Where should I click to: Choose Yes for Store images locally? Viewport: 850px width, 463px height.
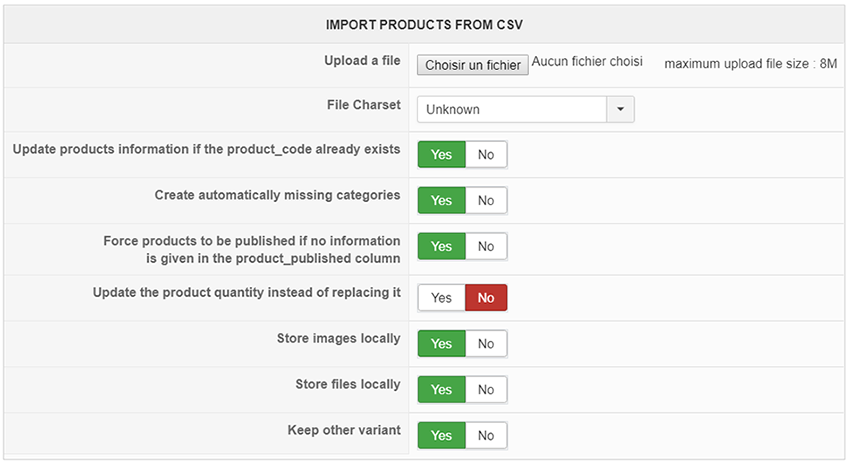click(441, 344)
